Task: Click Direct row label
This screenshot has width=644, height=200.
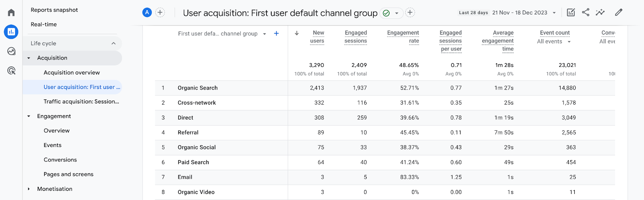Action: pyautogui.click(x=186, y=118)
